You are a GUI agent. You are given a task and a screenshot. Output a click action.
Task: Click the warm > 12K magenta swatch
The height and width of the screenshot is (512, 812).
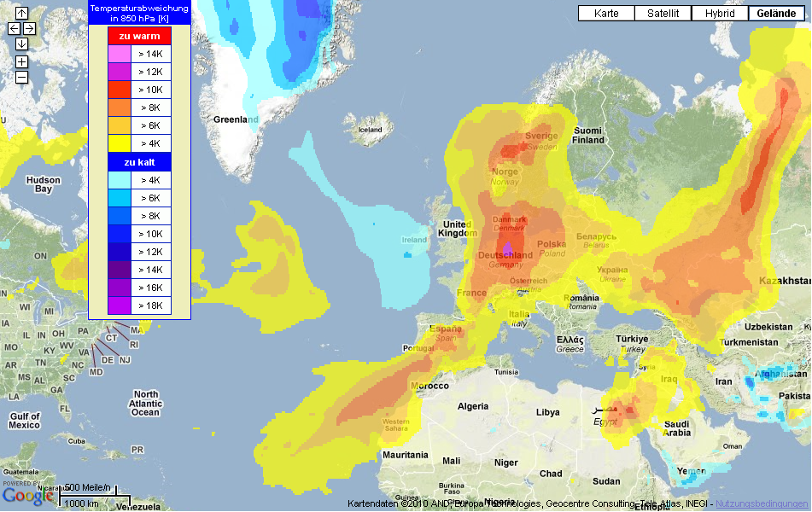point(119,72)
